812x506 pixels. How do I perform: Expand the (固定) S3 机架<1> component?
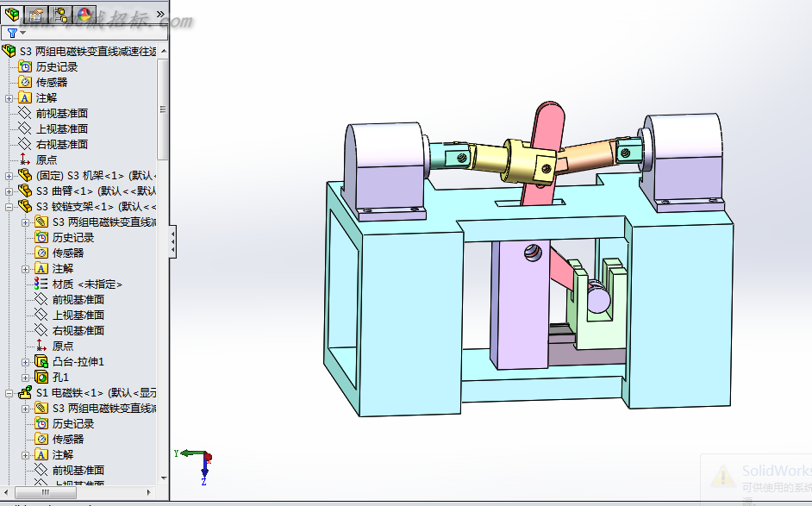tap(9, 176)
